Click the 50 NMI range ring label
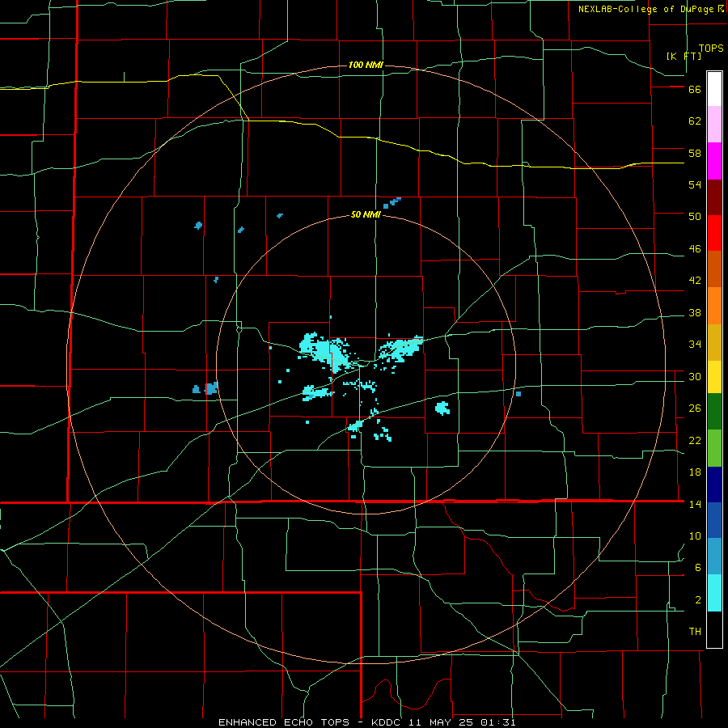This screenshot has width=728, height=728. (x=366, y=214)
